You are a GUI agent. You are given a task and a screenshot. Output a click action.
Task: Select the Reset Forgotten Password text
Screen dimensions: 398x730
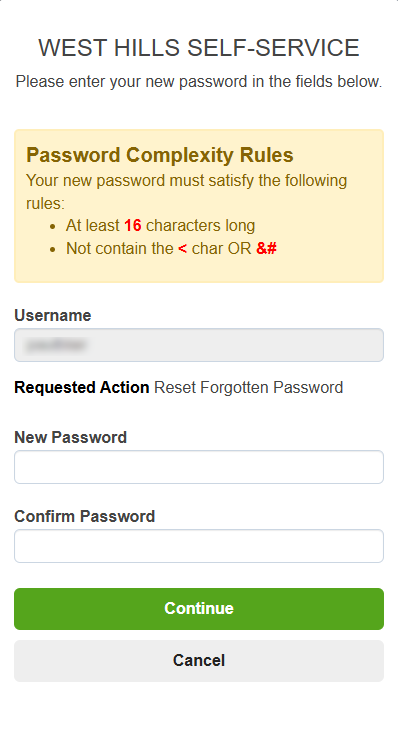coord(249,387)
